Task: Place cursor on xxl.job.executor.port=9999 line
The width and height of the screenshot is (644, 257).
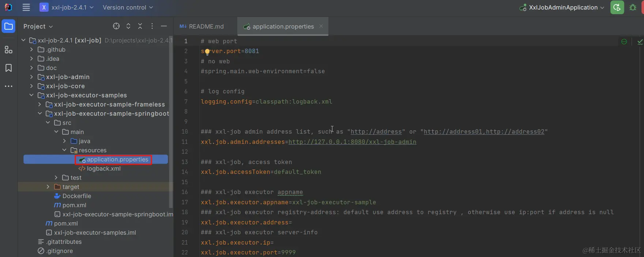Action: point(248,252)
